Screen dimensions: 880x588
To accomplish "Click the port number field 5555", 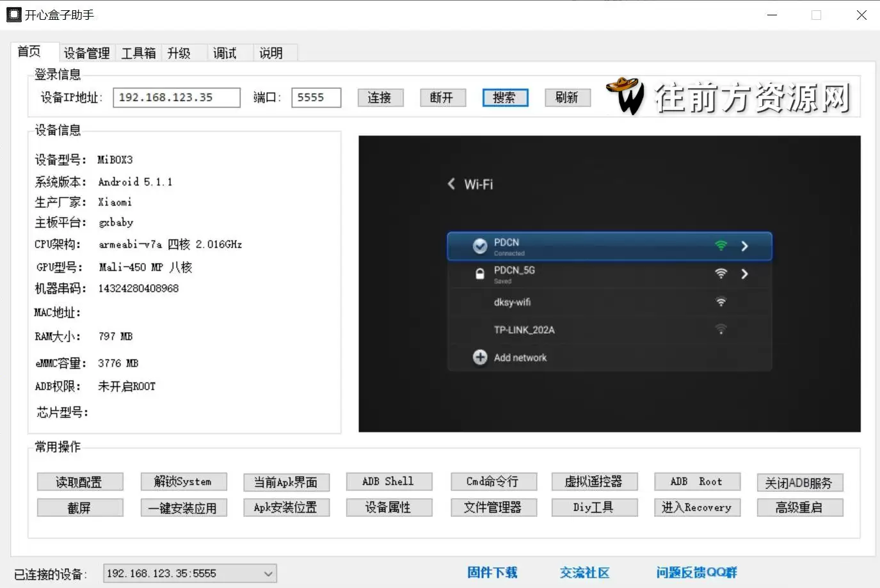I will pyautogui.click(x=316, y=98).
